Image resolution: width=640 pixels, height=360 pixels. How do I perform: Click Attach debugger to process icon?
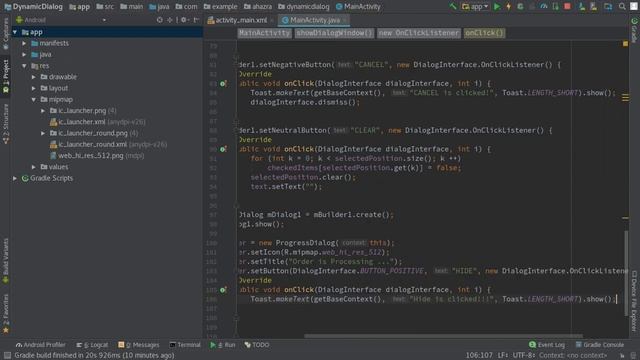click(555, 7)
